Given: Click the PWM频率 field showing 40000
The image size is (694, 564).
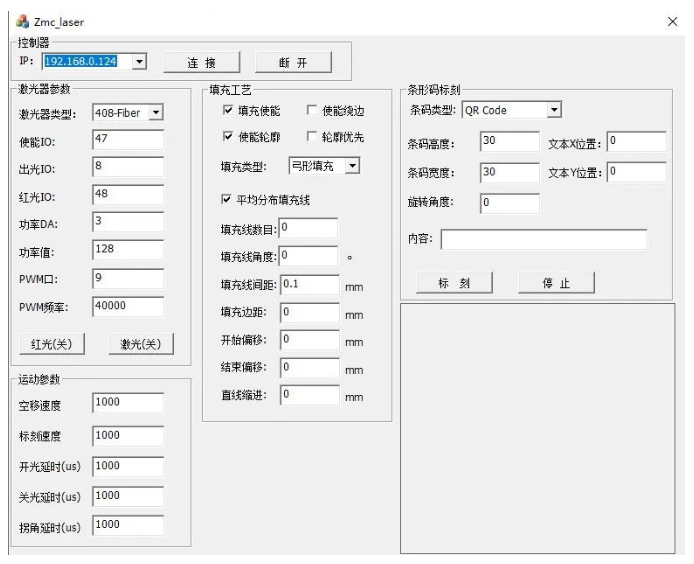Looking at the screenshot, I should pos(128,306).
